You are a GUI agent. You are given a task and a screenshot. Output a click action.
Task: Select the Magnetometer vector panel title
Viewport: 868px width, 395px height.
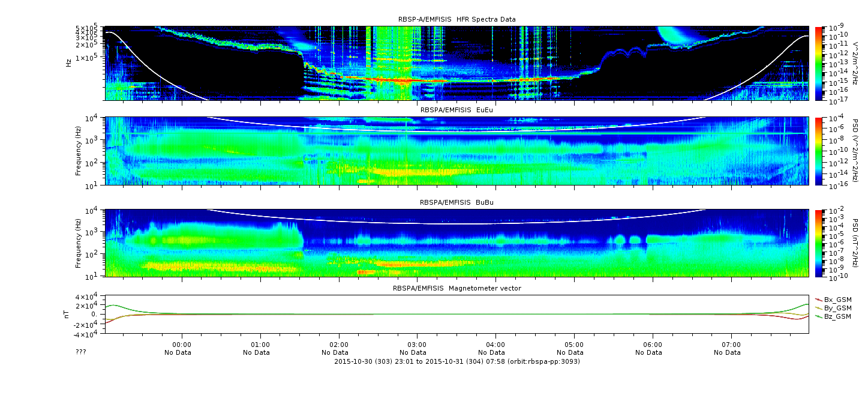point(456,288)
